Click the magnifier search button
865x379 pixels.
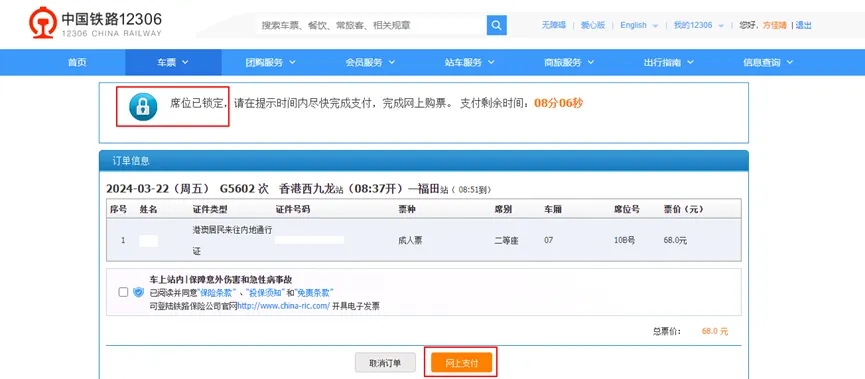[496, 25]
